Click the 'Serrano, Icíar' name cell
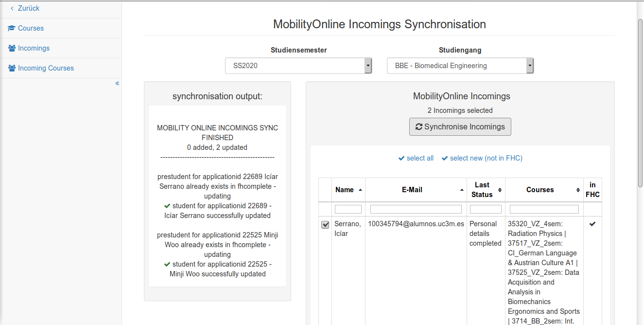Screen dimensions: 644x325 tap(348, 229)
